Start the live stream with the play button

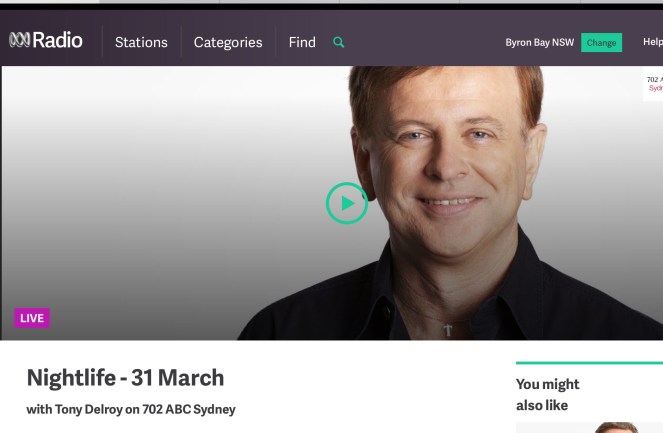click(347, 203)
